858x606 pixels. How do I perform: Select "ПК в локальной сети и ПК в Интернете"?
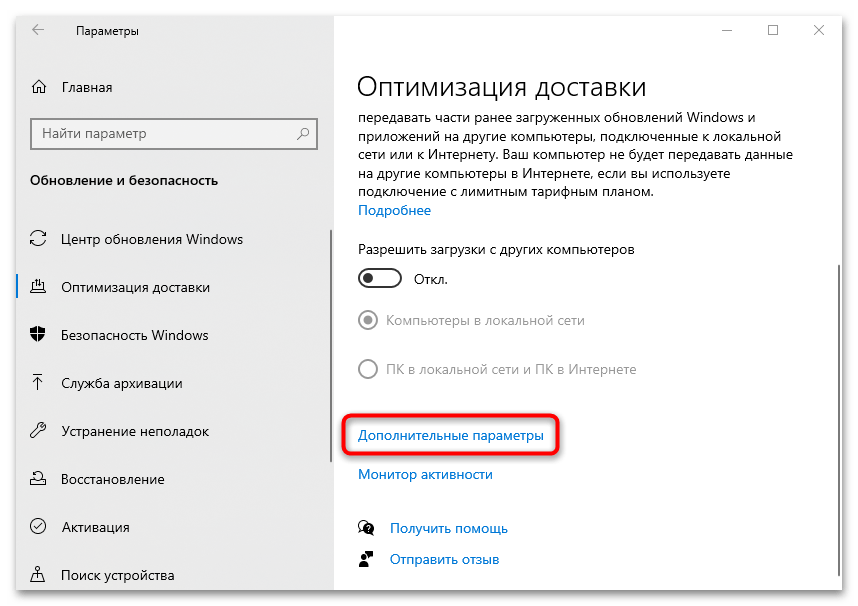[368, 369]
